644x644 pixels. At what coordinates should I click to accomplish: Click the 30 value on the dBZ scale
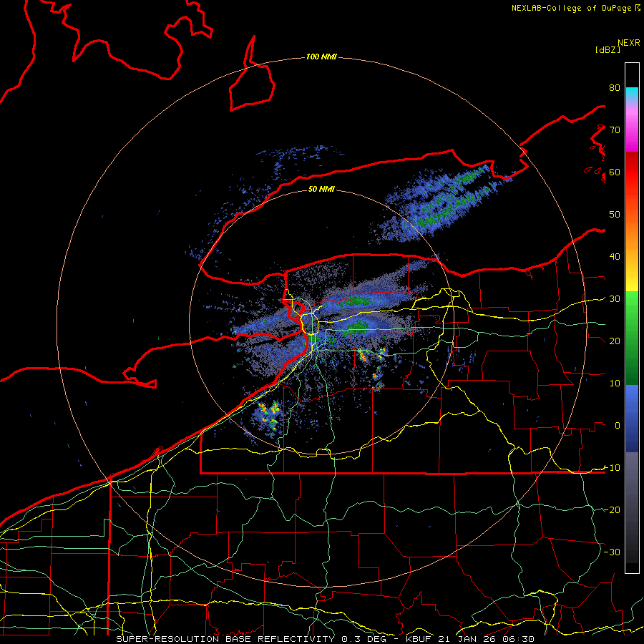(x=615, y=298)
